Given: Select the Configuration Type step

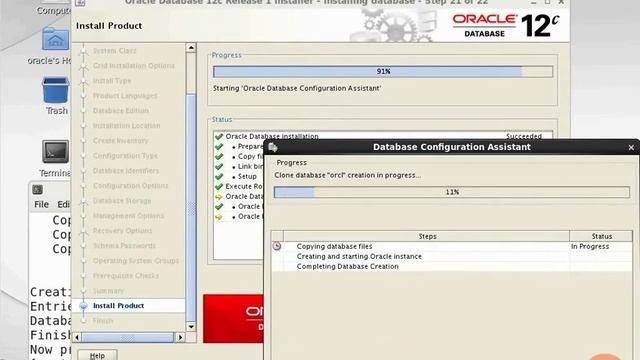Looking at the screenshot, I should (125, 156).
